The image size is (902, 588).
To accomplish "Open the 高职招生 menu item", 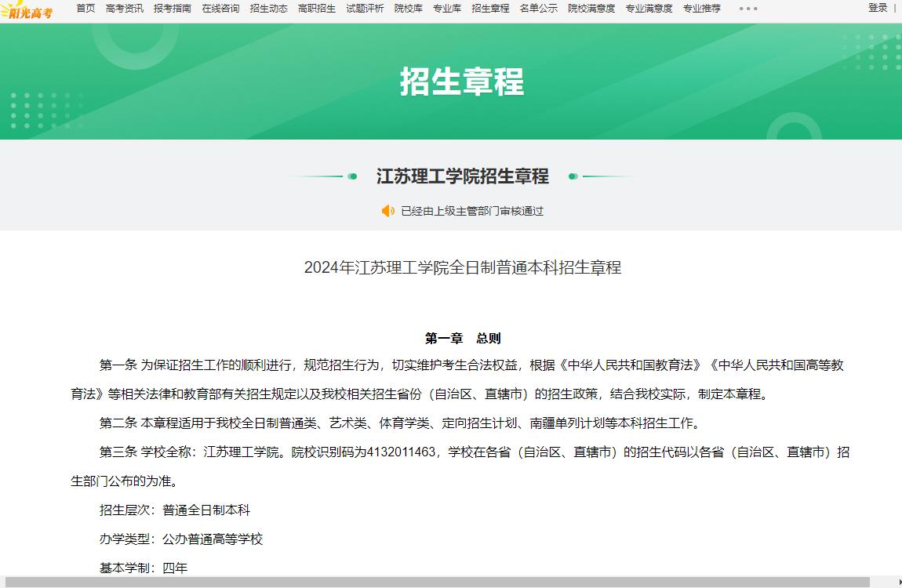I will [x=317, y=9].
